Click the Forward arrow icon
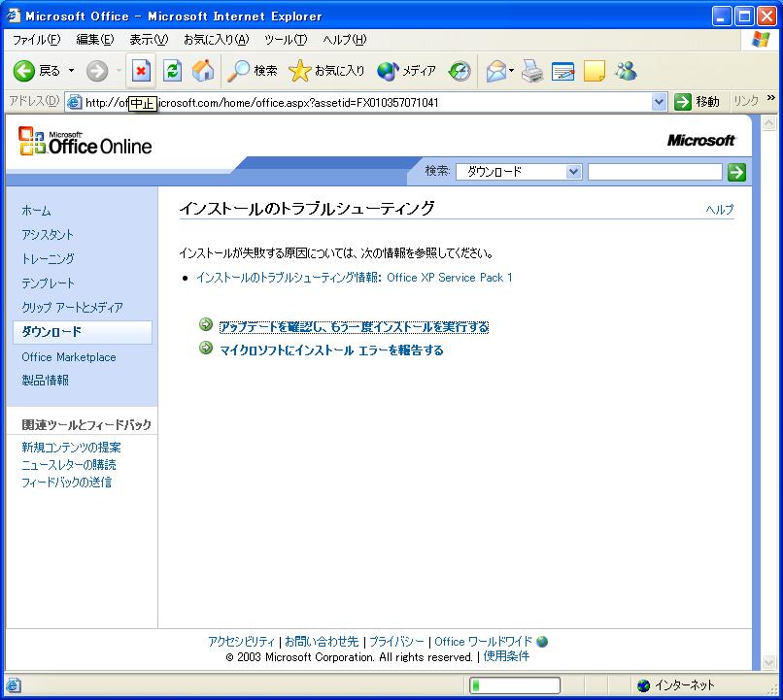 [x=97, y=71]
